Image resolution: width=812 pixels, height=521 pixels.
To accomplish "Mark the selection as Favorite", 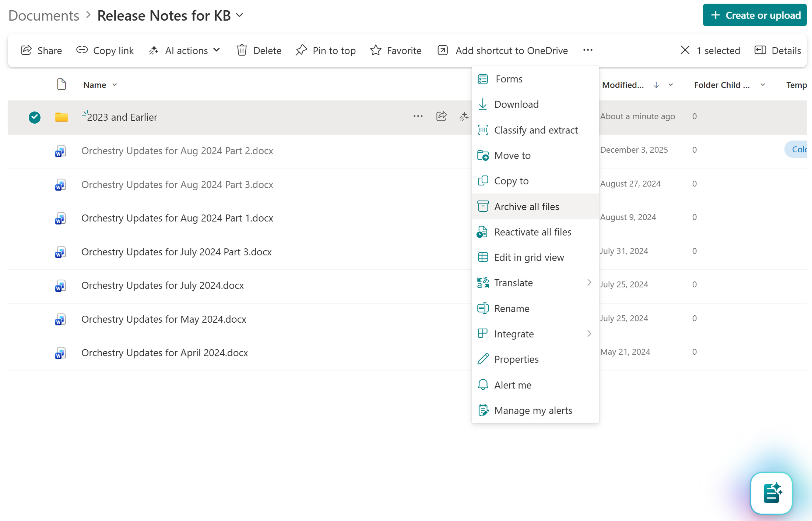I will click(376, 50).
